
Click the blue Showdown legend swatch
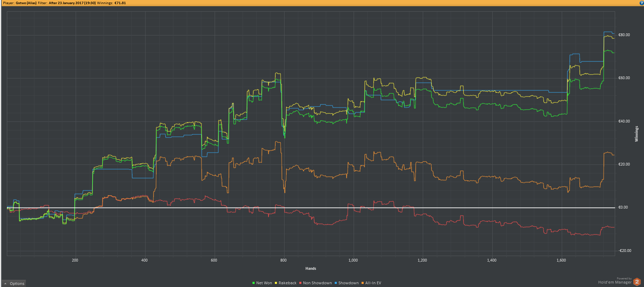tap(336, 283)
